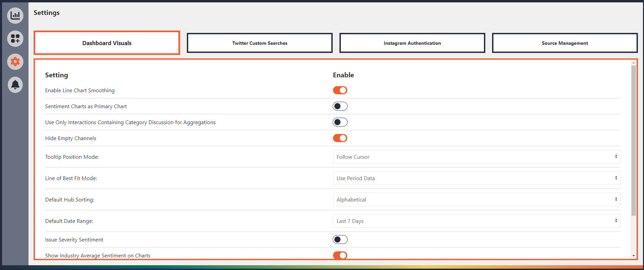644x270 pixels.
Task: Toggle Enable Line Chart Smoothing switch
Action: coord(340,90)
